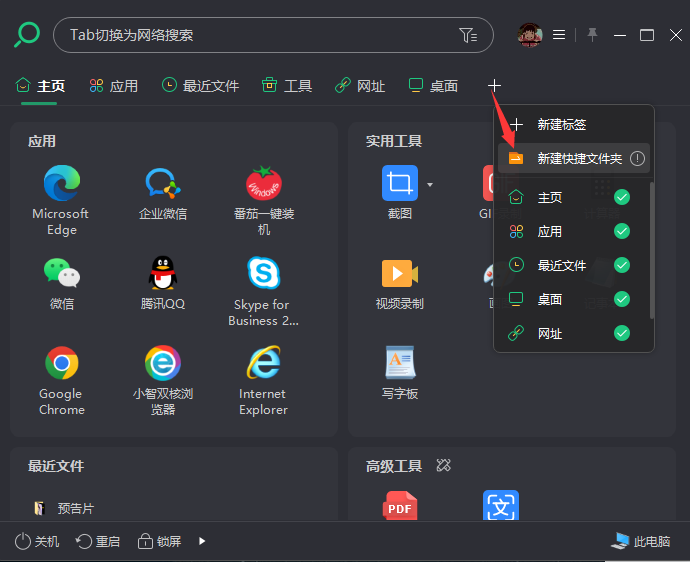This screenshot has height=562, width=690.
Task: Open the blue text translate tool
Action: 501,505
